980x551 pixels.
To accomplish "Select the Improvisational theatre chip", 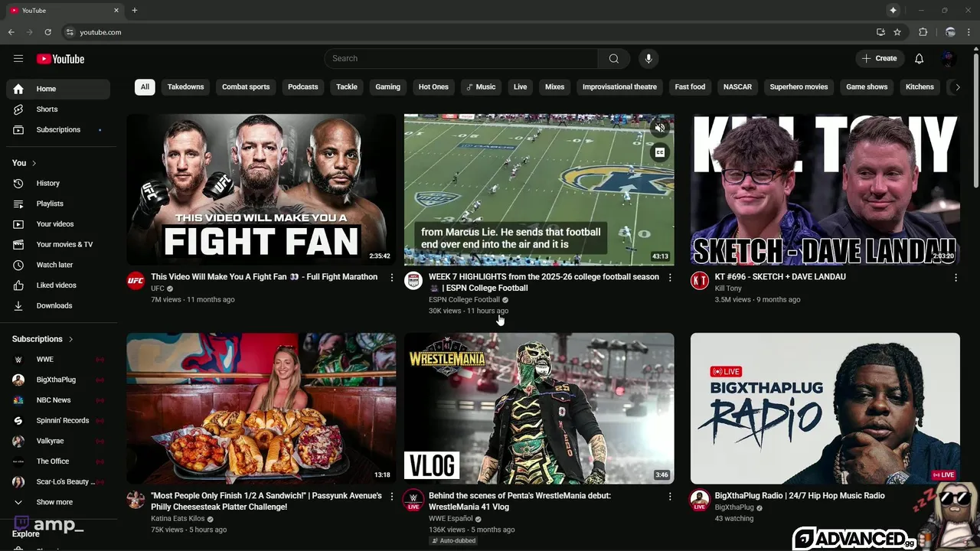I will 619,87.
